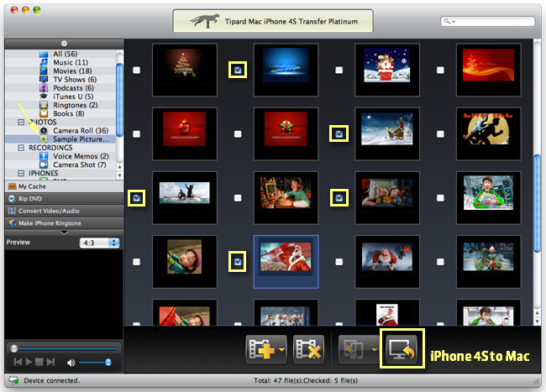Click the device connected status icon
The image size is (546, 392).
click(14, 380)
